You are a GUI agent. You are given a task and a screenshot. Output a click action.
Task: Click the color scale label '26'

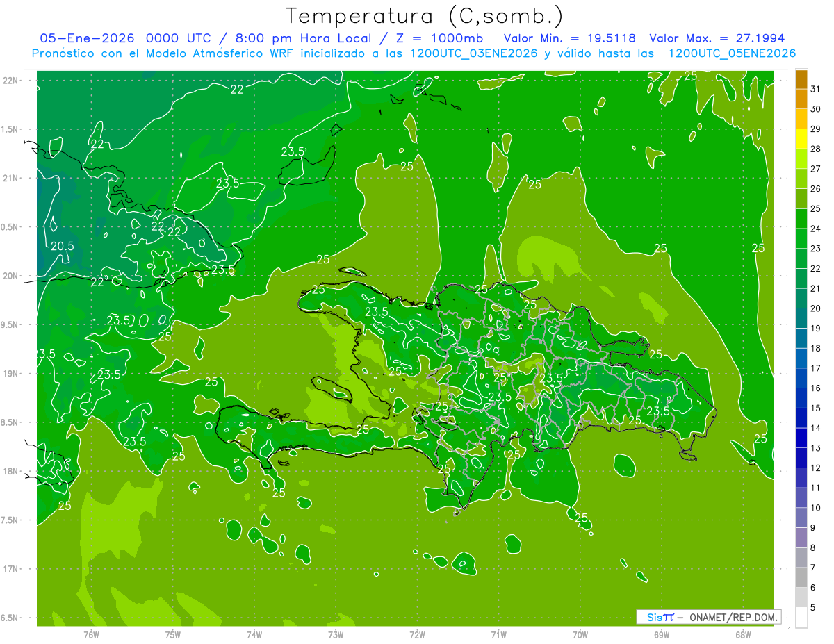(x=816, y=189)
